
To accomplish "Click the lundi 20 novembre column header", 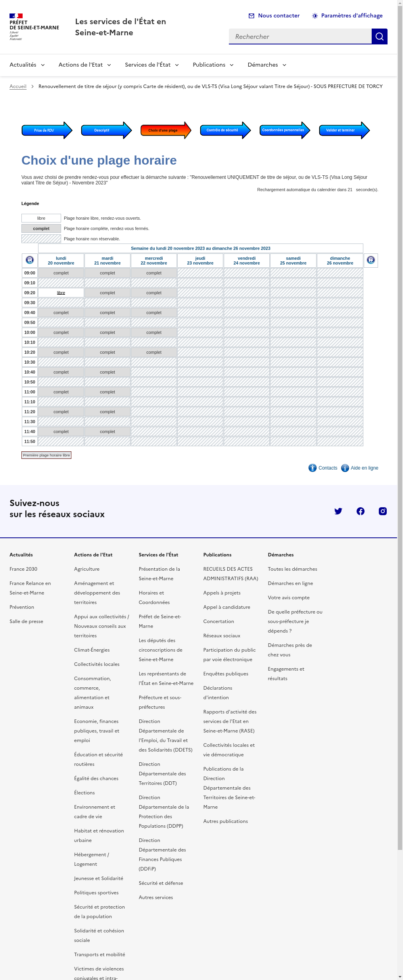I will click(x=61, y=261).
